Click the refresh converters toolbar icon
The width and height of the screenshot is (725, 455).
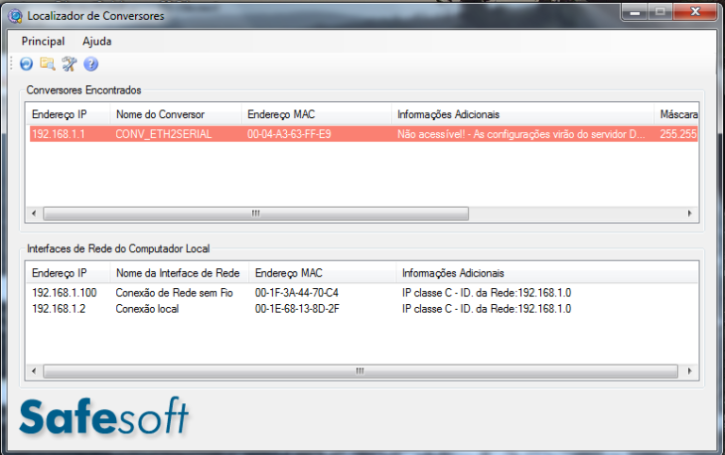coord(27,64)
